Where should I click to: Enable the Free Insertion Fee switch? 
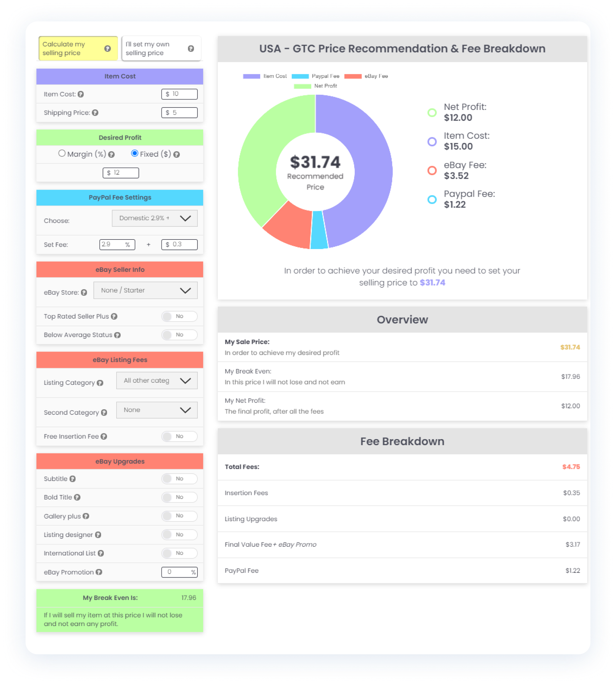(x=179, y=436)
